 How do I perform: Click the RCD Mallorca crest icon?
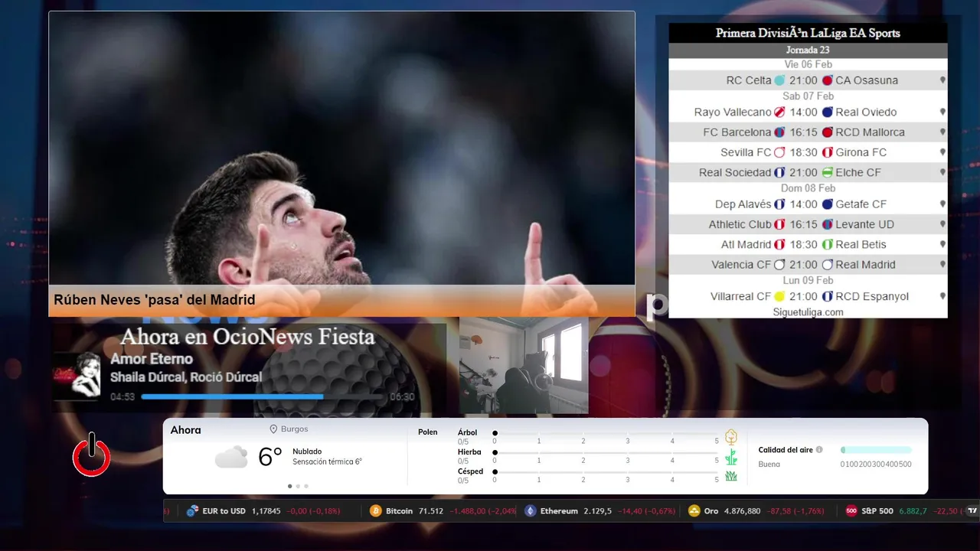[827, 132]
